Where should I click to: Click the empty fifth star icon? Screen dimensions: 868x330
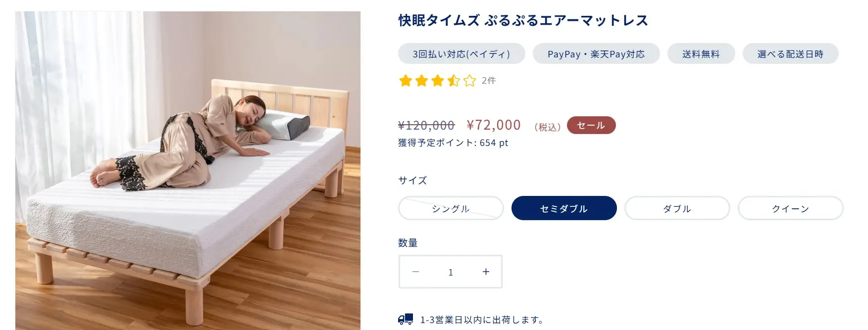[x=469, y=81]
